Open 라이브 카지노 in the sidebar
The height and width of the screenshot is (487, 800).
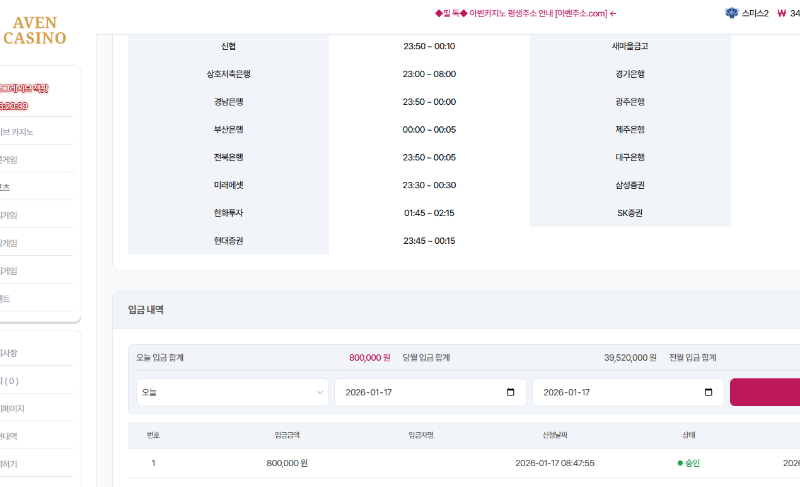(18, 131)
